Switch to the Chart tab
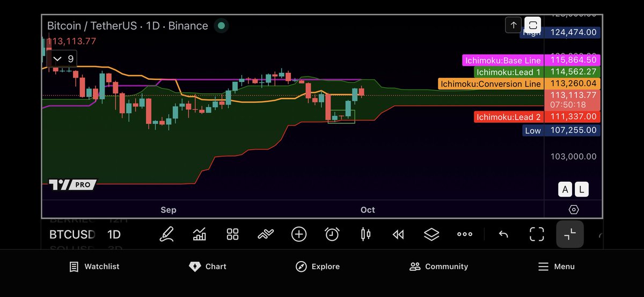 pos(208,266)
